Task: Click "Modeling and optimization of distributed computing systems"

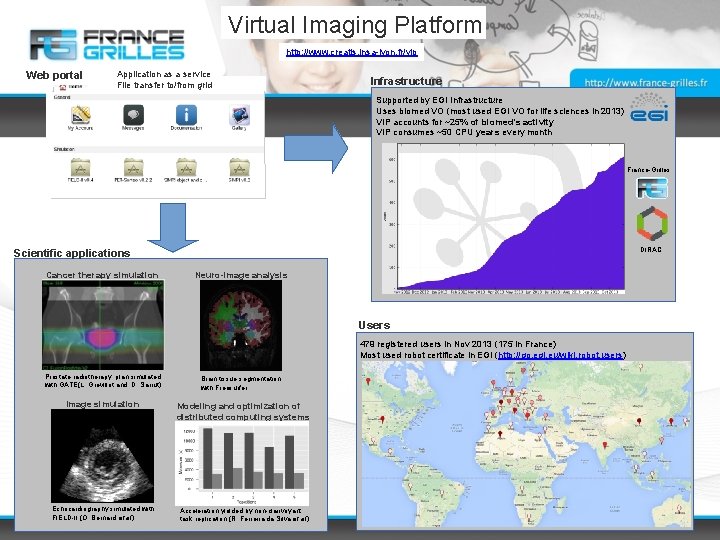Action: (243, 411)
